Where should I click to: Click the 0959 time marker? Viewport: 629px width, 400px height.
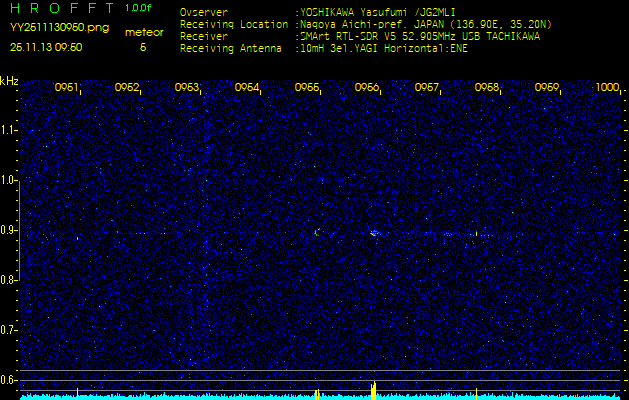[547, 87]
